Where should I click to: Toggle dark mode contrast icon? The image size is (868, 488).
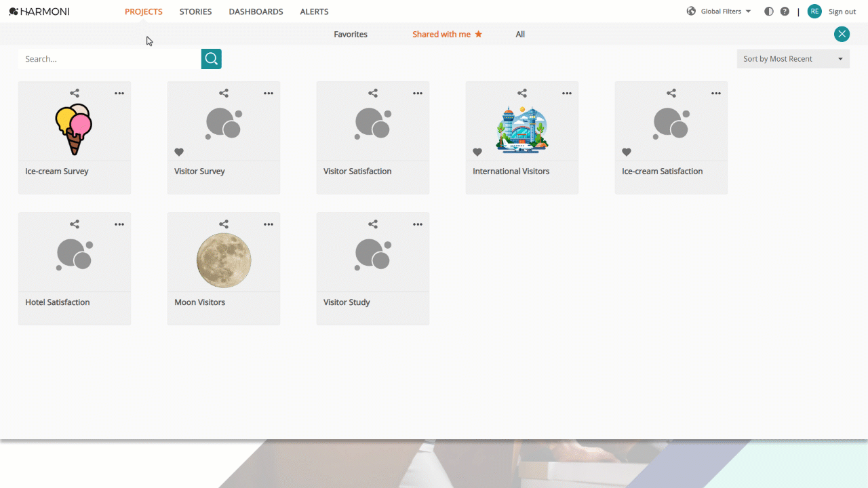768,12
